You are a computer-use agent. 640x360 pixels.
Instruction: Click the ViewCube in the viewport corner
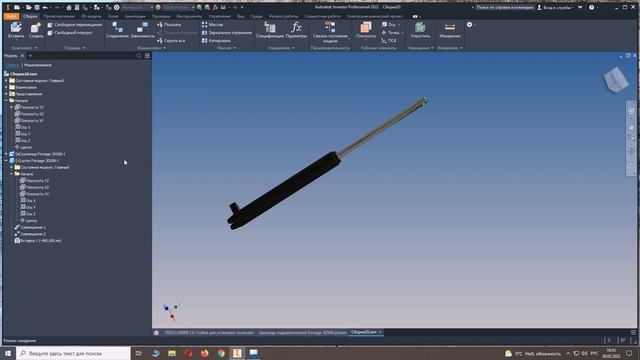(616, 79)
